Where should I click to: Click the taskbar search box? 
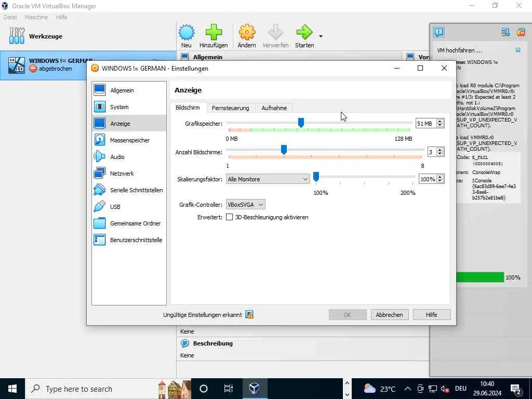(108, 389)
